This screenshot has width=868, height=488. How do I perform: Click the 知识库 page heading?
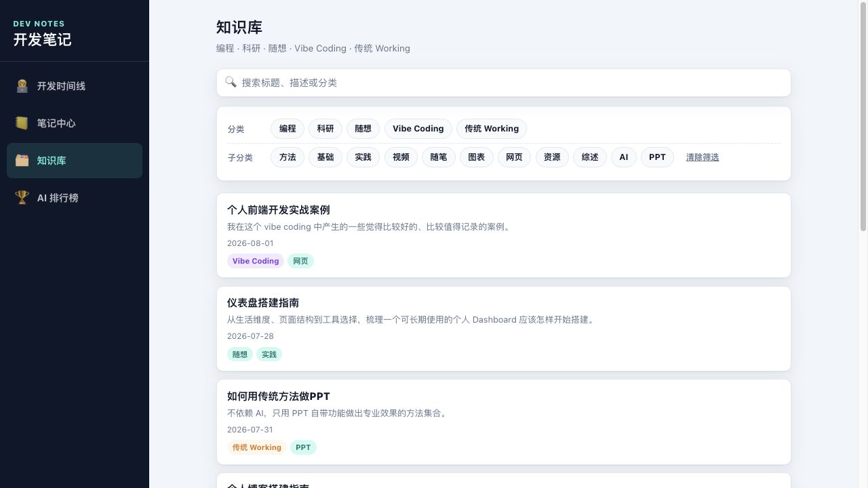239,27
